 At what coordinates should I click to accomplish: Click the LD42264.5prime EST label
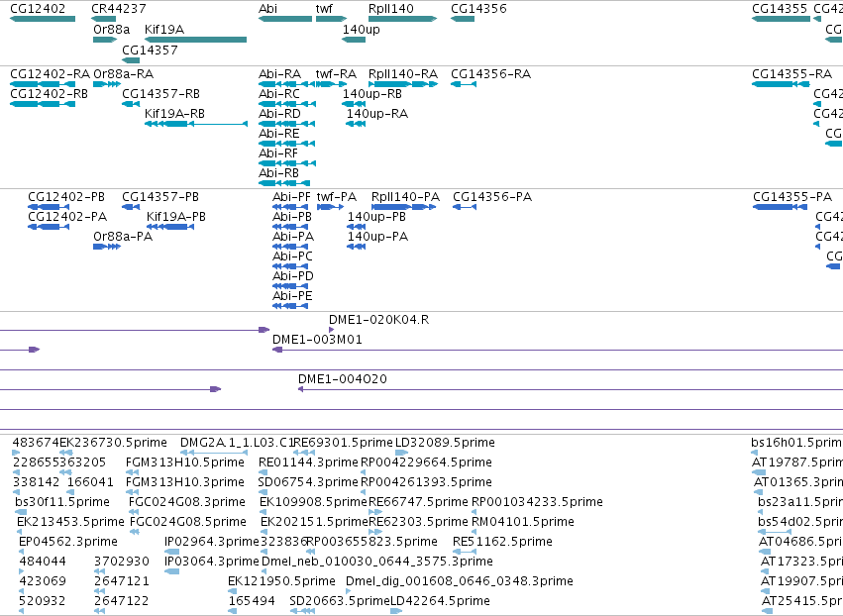pos(440,601)
